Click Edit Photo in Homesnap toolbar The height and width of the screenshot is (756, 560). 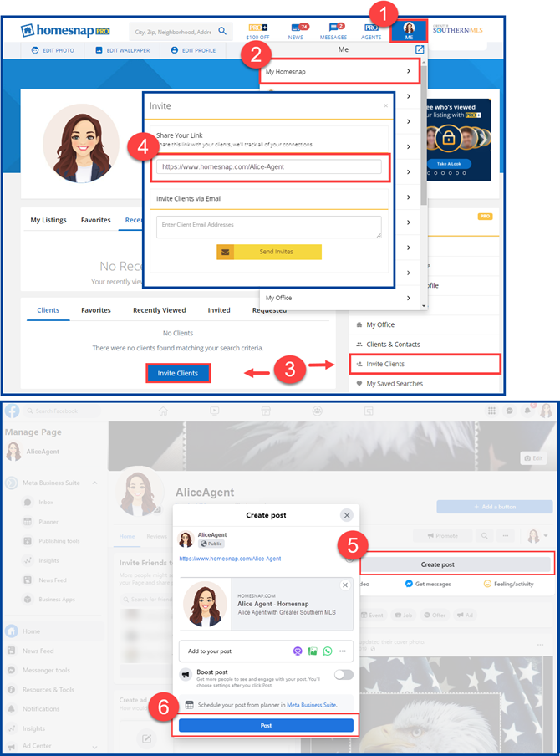53,50
